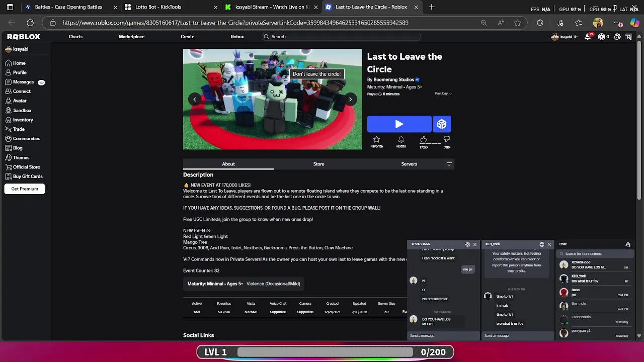Bookmark this page with the address bar star
Viewport: 644px width, 362px height.
click(x=517, y=23)
